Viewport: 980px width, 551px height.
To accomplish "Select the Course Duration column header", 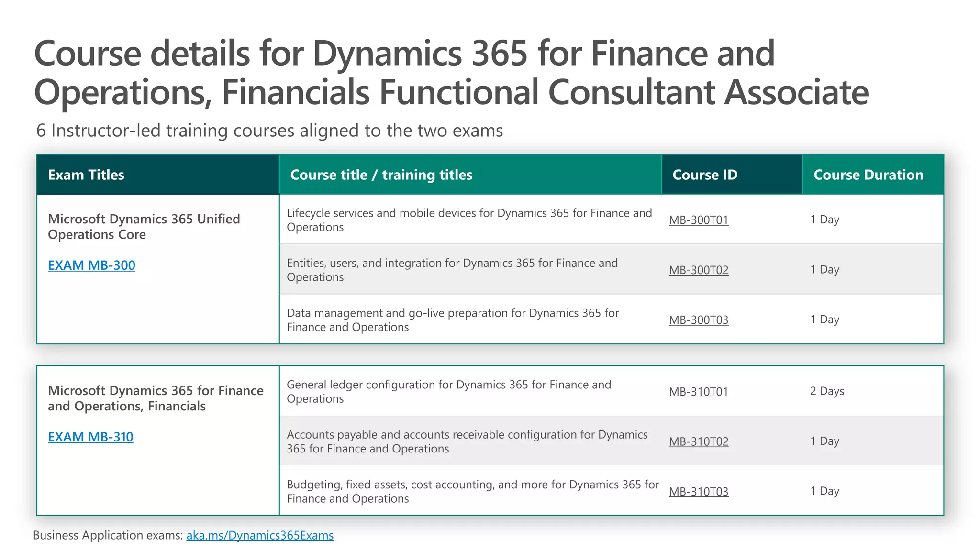I will tap(873, 175).
